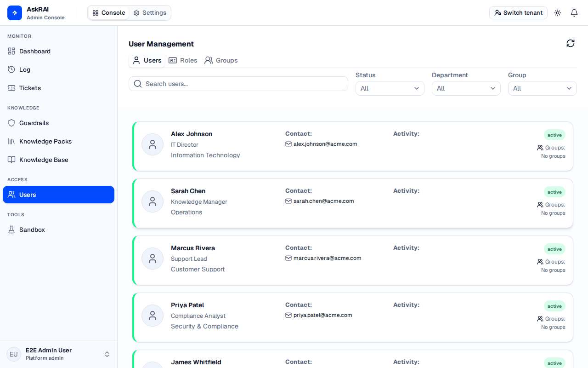Screen dimensions: 588x368
Task: Click the active badge on Priya Patel's card
Action: pos(554,306)
